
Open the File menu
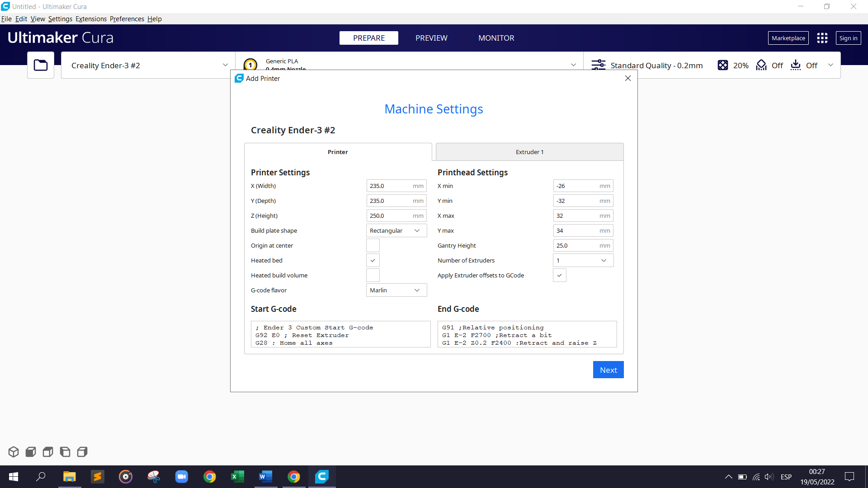tap(6, 19)
